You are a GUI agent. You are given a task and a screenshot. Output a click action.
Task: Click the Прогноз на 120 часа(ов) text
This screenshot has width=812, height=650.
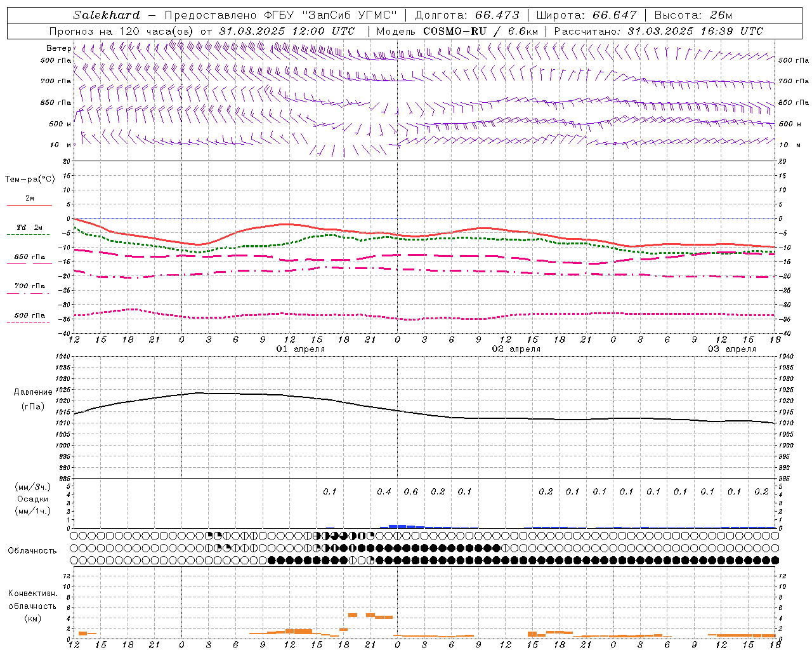[x=122, y=31]
